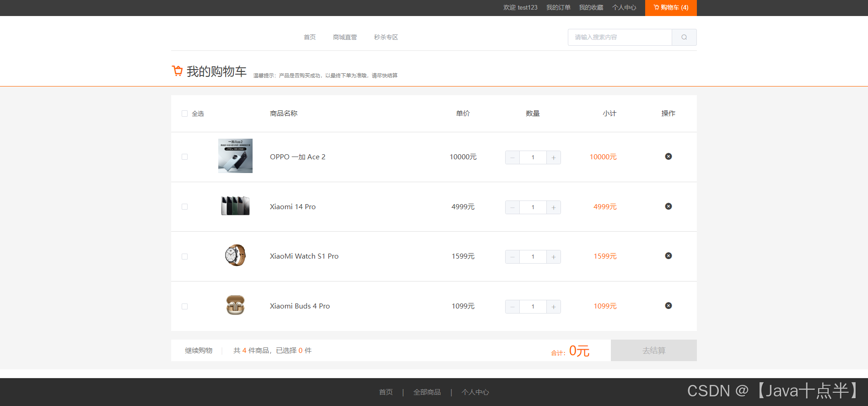Open the OPPO 一加 Ace 2 product name
This screenshot has height=406, width=868.
click(x=297, y=157)
